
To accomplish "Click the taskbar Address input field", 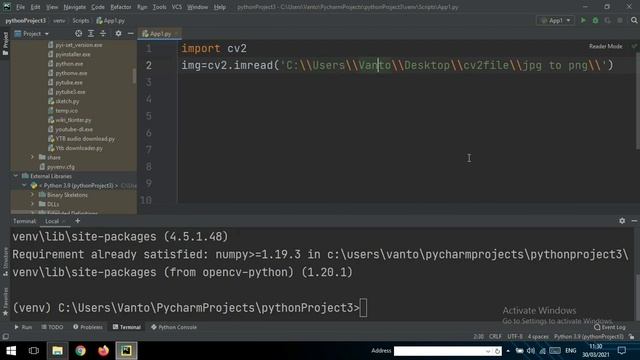I will [x=442, y=351].
